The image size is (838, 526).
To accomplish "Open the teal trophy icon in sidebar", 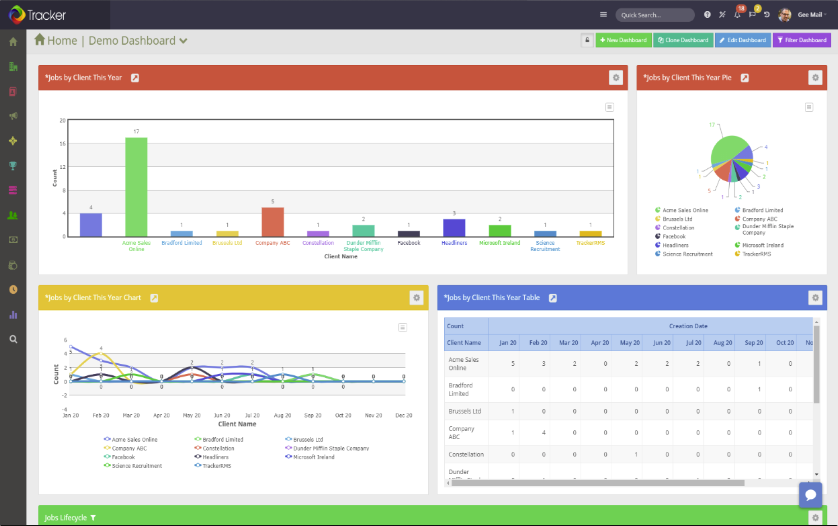I will point(13,166).
